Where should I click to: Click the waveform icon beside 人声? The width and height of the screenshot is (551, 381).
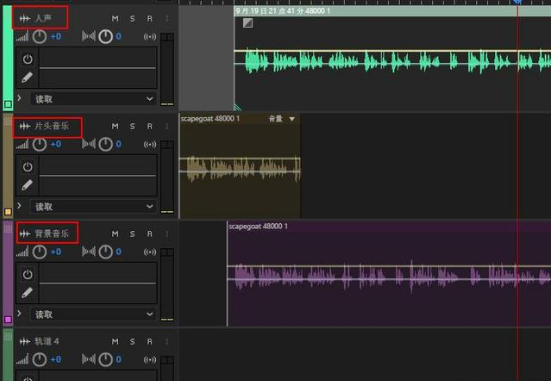point(25,18)
